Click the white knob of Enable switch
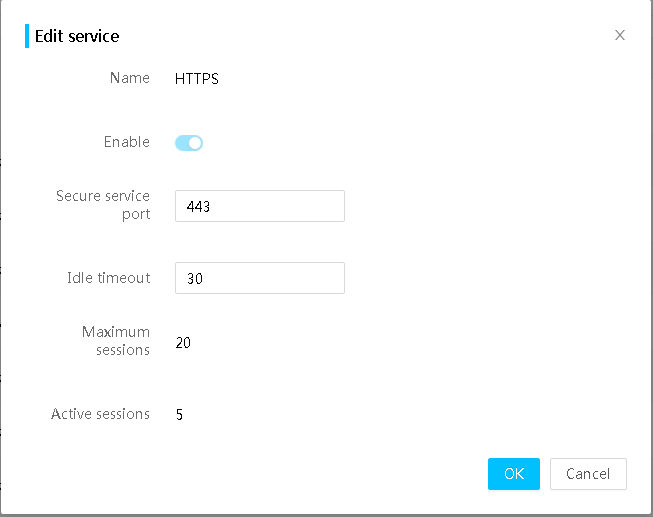This screenshot has height=517, width=653. pos(195,143)
